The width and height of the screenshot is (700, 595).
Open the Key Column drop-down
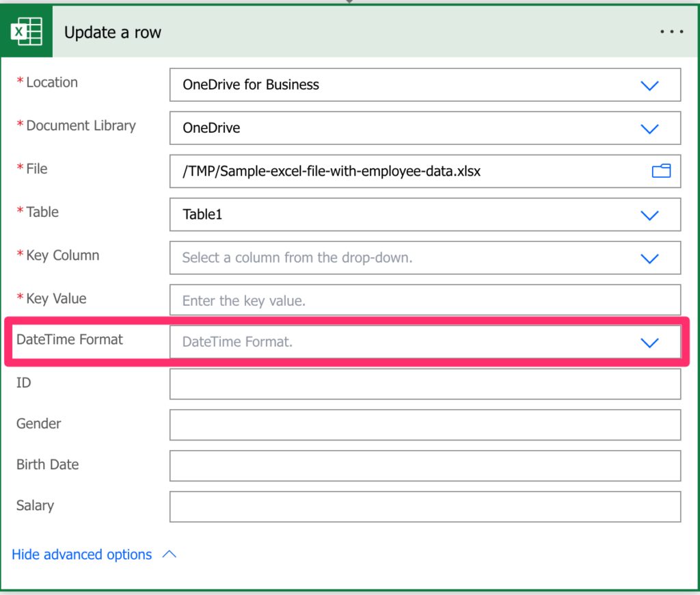click(x=424, y=258)
